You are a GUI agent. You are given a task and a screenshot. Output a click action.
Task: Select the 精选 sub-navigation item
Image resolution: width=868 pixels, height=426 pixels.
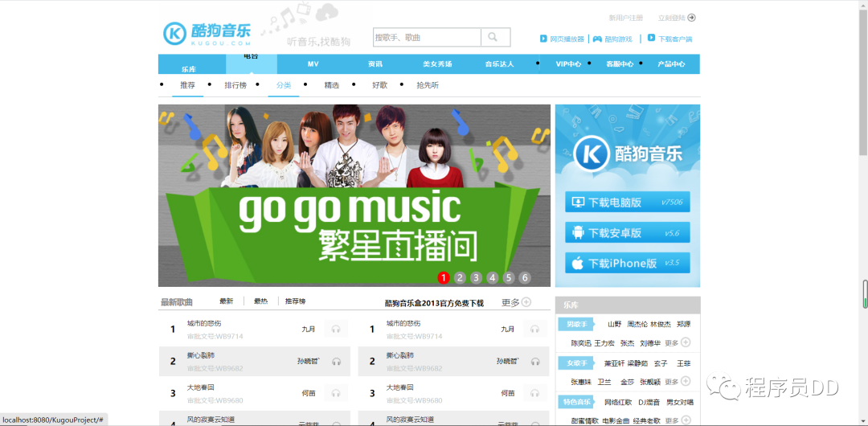click(332, 85)
